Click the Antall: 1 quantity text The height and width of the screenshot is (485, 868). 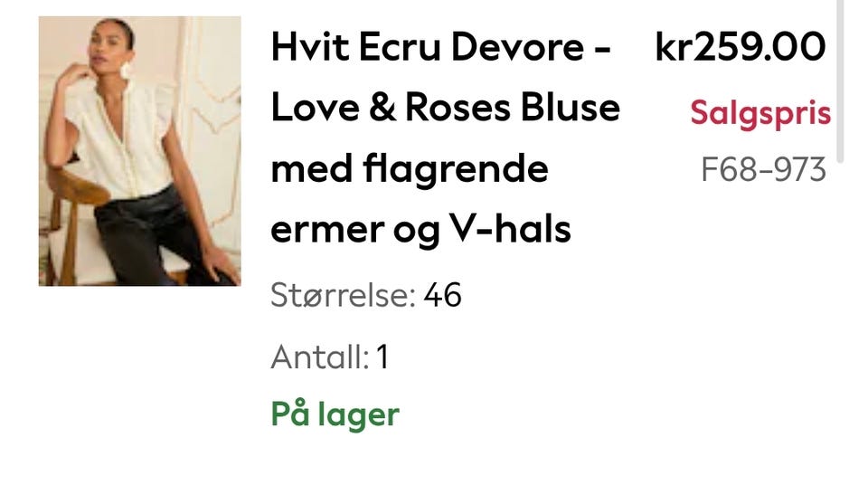pos(330,357)
